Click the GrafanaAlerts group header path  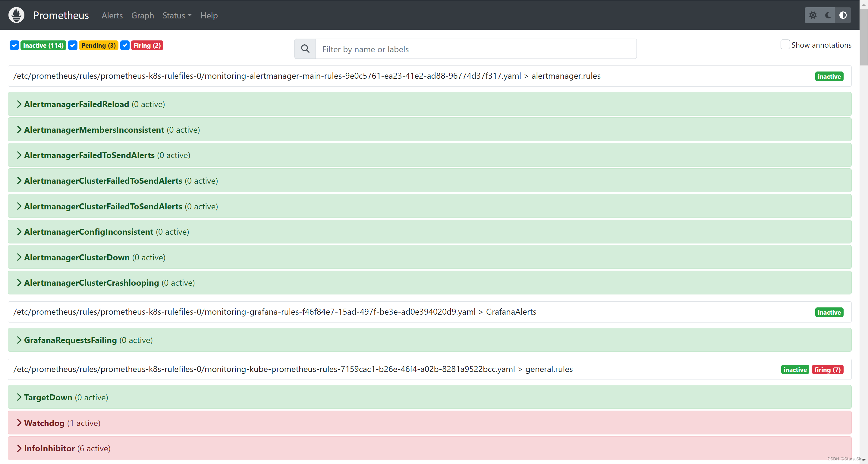pos(275,312)
